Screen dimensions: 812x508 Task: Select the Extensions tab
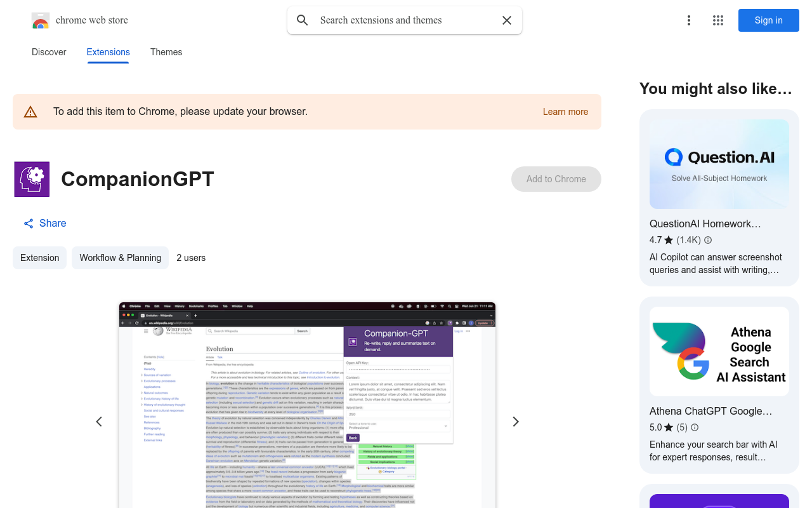(108, 52)
